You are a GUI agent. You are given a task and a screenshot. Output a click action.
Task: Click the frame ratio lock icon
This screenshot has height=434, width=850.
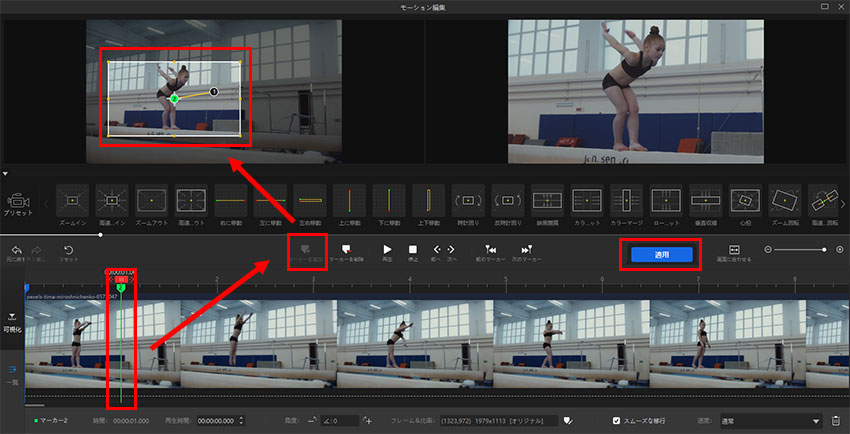567,420
